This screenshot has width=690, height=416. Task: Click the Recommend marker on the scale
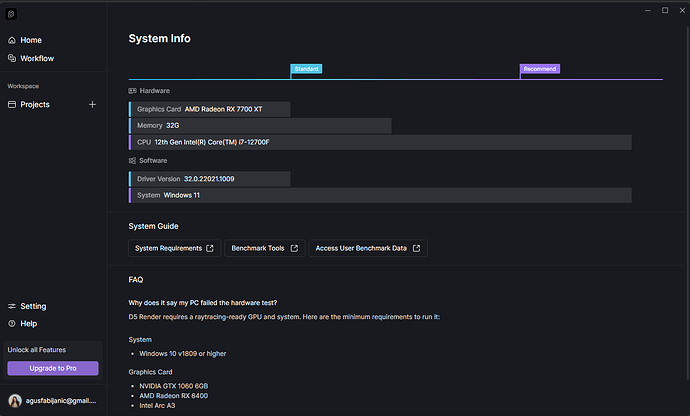539,69
